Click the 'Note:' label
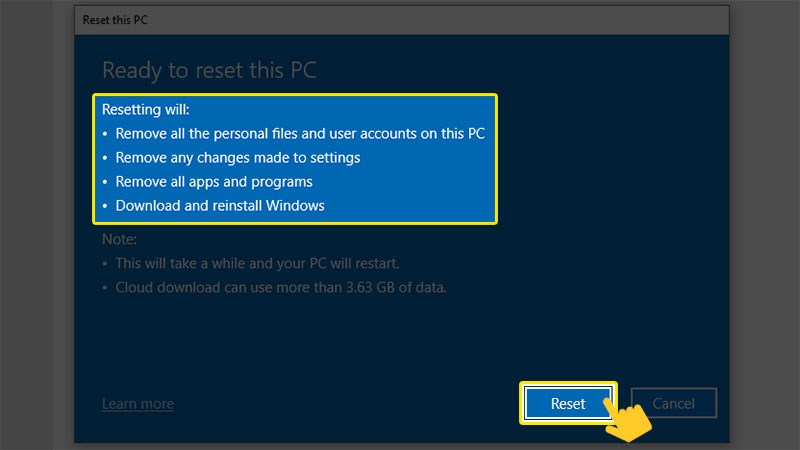Image resolution: width=800 pixels, height=450 pixels. (x=119, y=240)
